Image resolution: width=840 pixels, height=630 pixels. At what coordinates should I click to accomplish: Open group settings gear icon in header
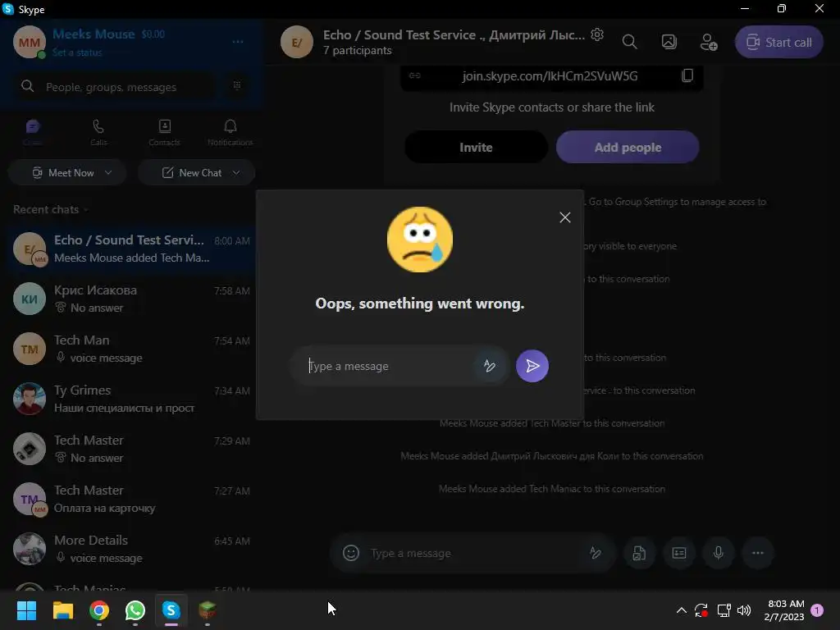597,34
